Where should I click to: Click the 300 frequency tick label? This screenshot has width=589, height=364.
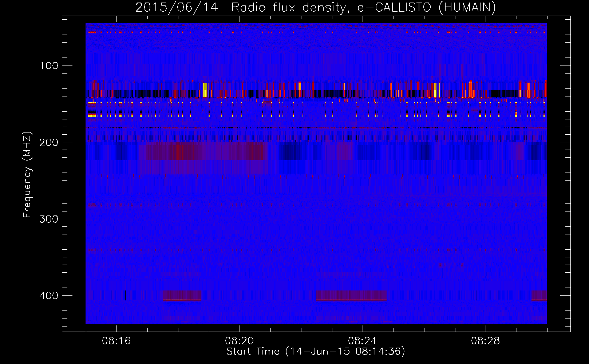(49, 219)
